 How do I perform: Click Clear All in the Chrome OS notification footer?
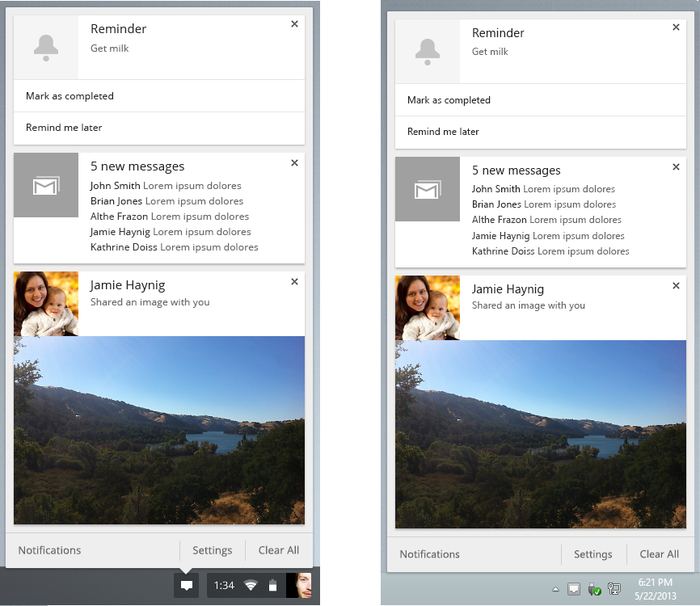coord(279,550)
